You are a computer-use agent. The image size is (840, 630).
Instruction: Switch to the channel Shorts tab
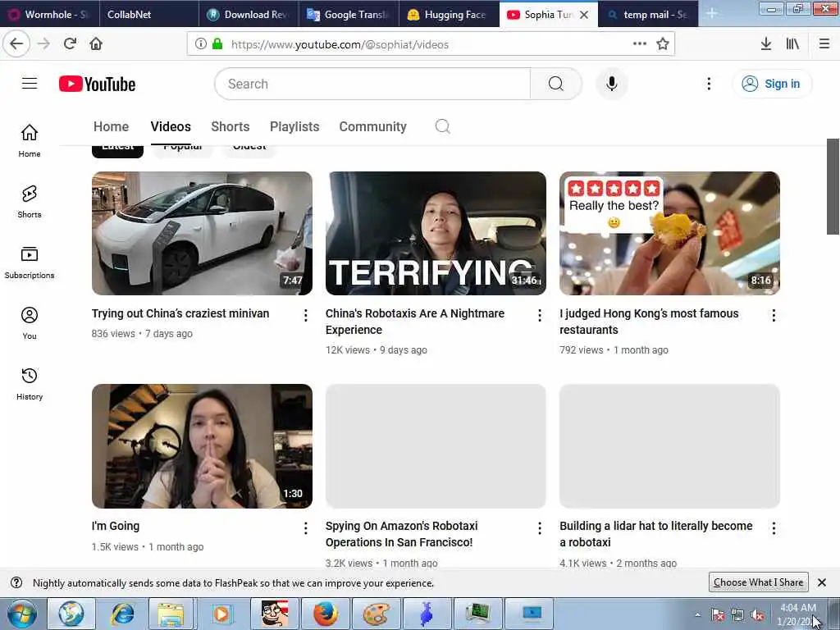point(231,126)
